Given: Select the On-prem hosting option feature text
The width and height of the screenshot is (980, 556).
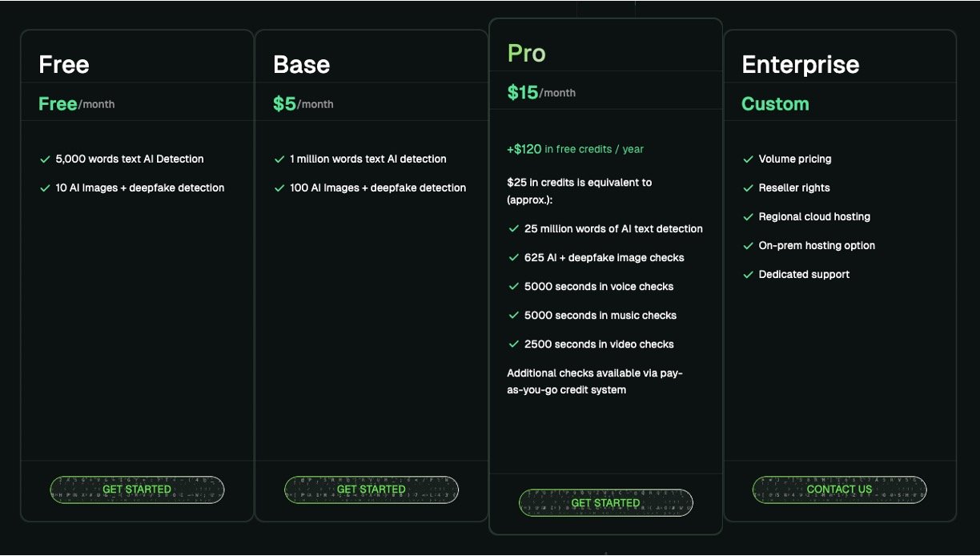Looking at the screenshot, I should (817, 246).
